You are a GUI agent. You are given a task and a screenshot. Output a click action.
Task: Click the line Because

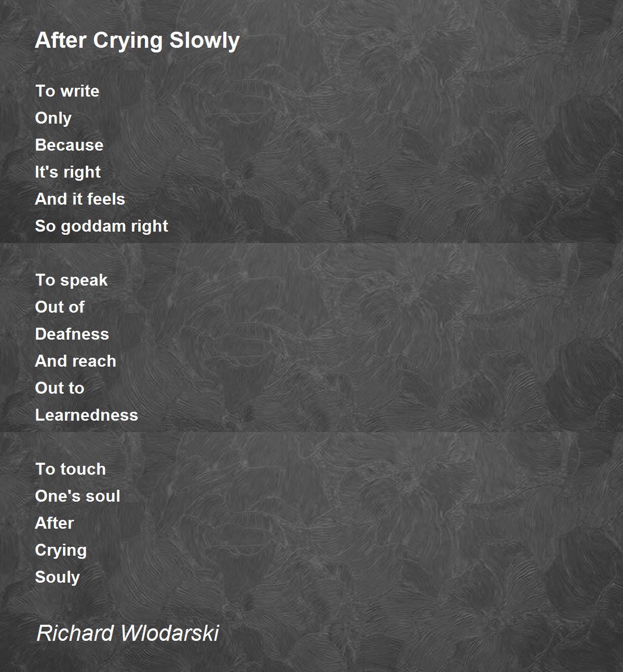(x=69, y=145)
